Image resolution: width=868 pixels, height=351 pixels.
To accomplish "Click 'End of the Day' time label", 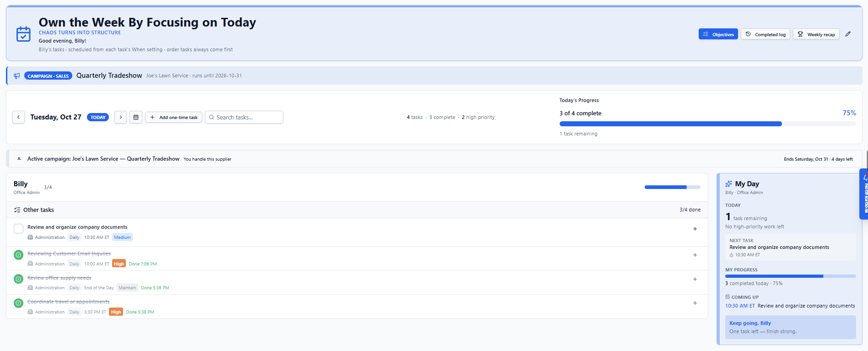I will [99, 287].
